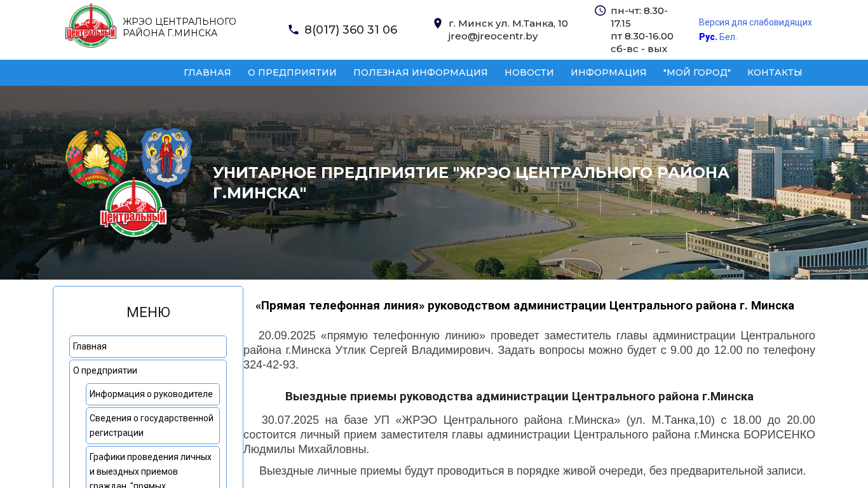Expand О предприятии in the sidebar menu

pos(105,370)
